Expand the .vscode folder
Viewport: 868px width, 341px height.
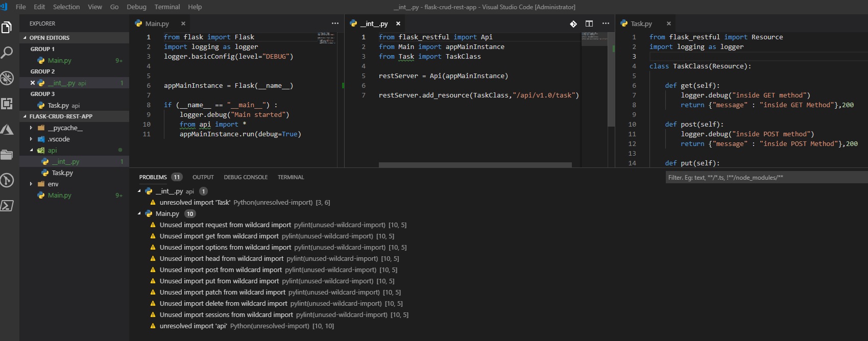point(74,139)
